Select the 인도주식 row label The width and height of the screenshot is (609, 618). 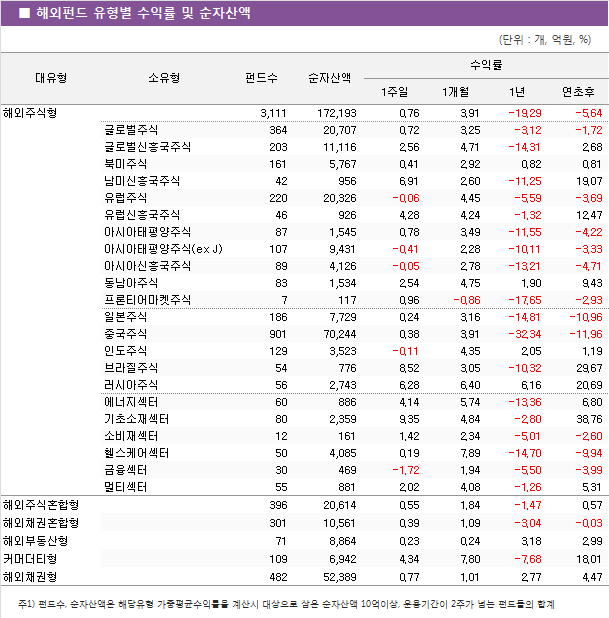coord(125,351)
